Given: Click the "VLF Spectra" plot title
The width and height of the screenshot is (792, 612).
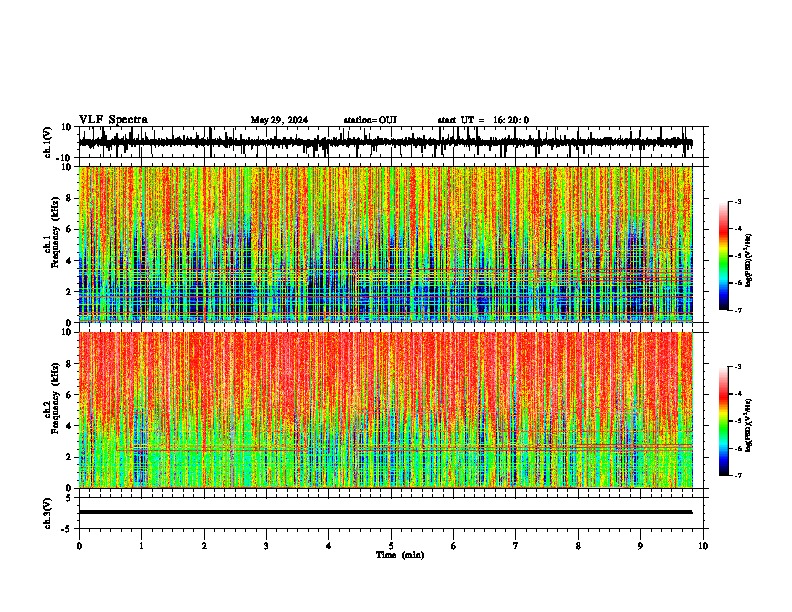Looking at the screenshot, I should click(113, 120).
